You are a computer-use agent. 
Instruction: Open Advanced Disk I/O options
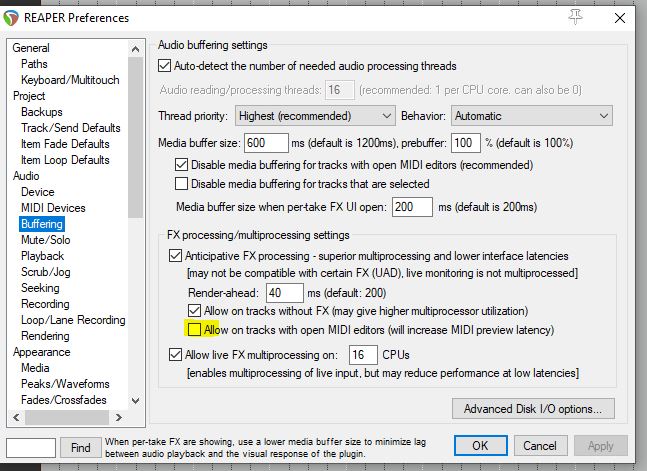(x=533, y=409)
